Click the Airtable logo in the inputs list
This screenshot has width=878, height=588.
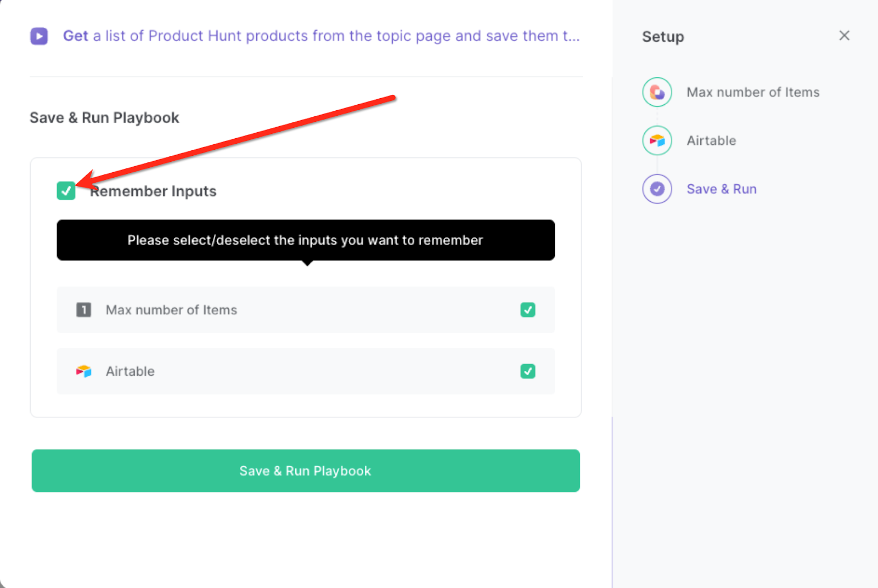(83, 371)
